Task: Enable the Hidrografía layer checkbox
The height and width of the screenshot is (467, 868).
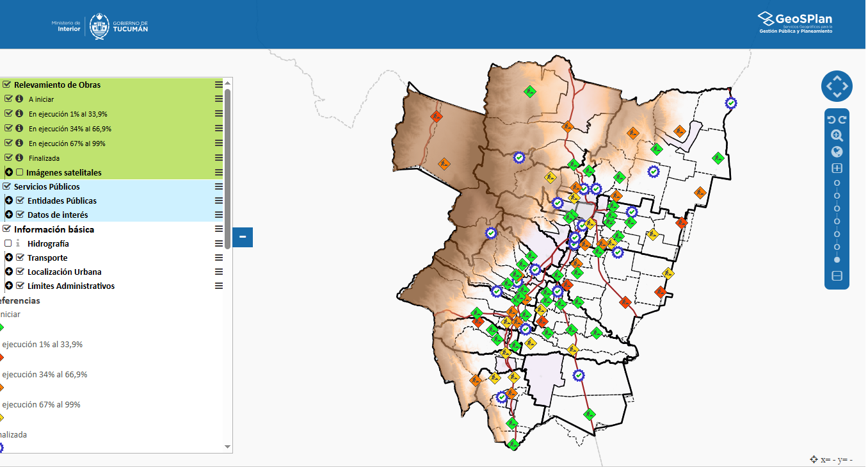Action: tap(8, 243)
